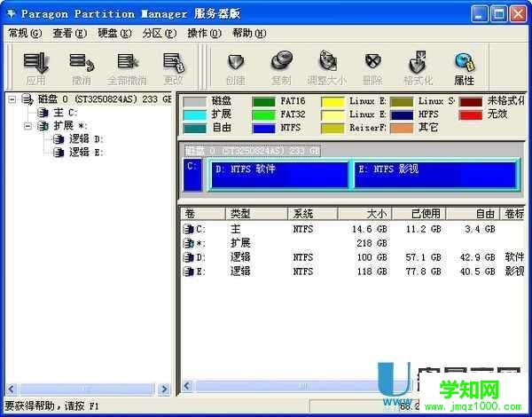Click the drive icon beside 扩展 *: in tree
This screenshot has height=417, width=532.
tap(43, 126)
